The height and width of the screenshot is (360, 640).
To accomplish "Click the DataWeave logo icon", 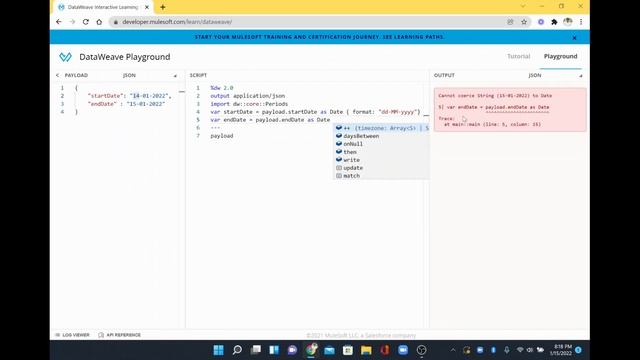I will click(x=65, y=57).
